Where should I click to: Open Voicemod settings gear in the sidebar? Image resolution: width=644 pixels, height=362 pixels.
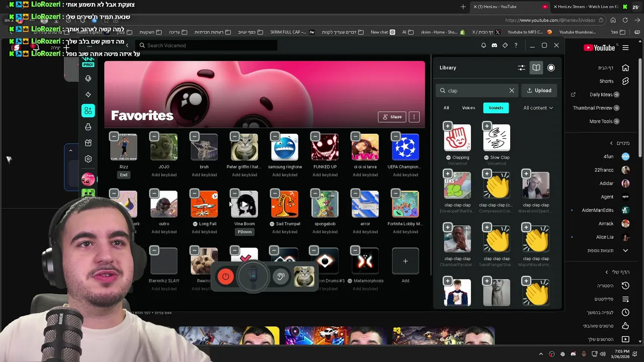point(88,159)
